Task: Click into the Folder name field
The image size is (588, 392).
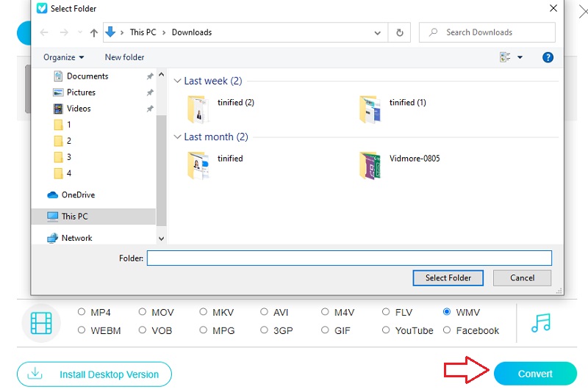Action: (349, 258)
